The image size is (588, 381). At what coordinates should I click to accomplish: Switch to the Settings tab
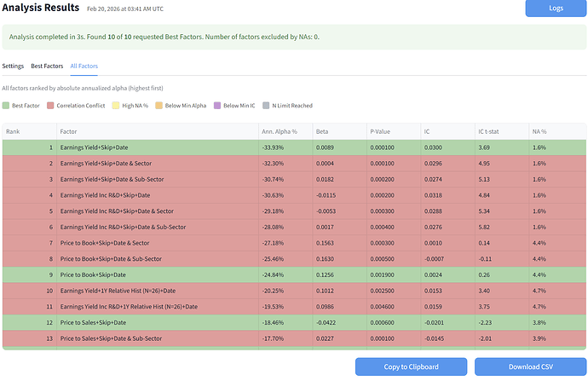pyautogui.click(x=13, y=66)
